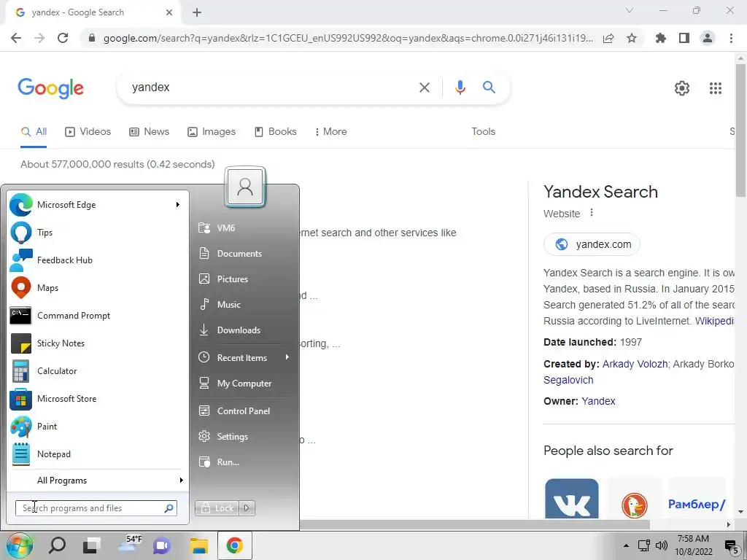This screenshot has width=747, height=560.
Task: Focus the Search programs and files box
Action: [96, 508]
